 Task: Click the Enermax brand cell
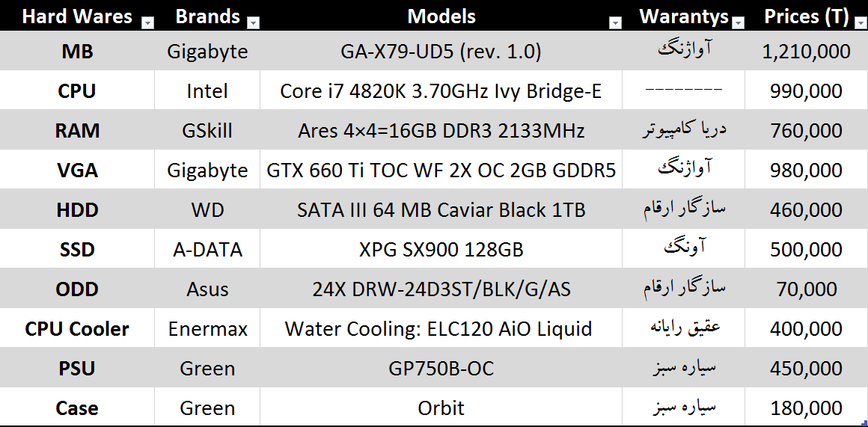click(x=207, y=329)
